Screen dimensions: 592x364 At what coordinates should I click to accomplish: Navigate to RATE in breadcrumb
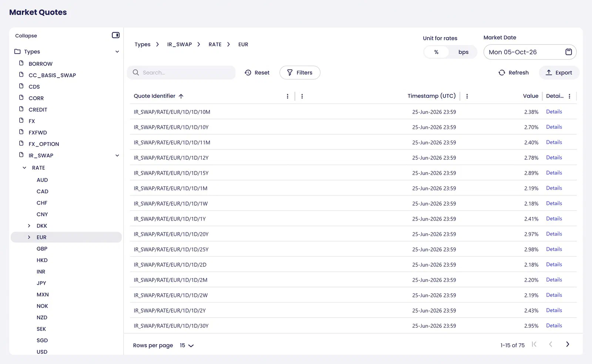(x=215, y=44)
